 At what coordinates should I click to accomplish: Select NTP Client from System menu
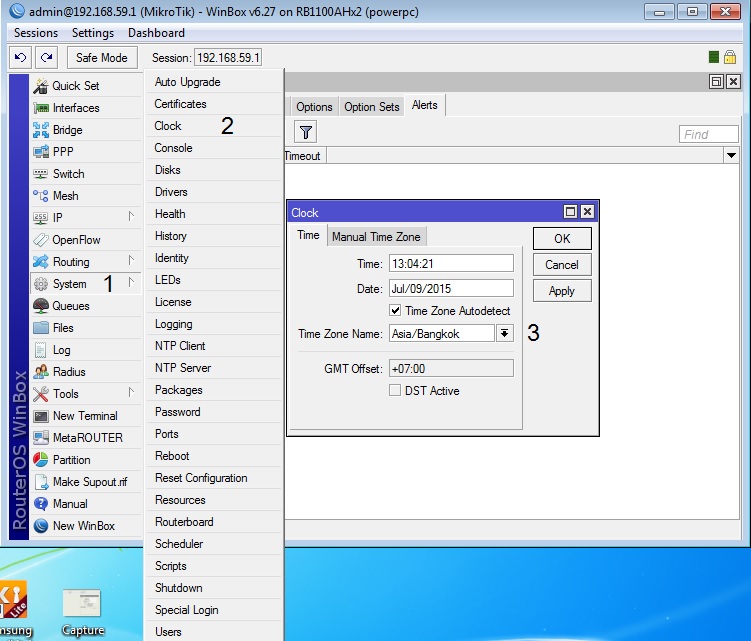click(180, 346)
